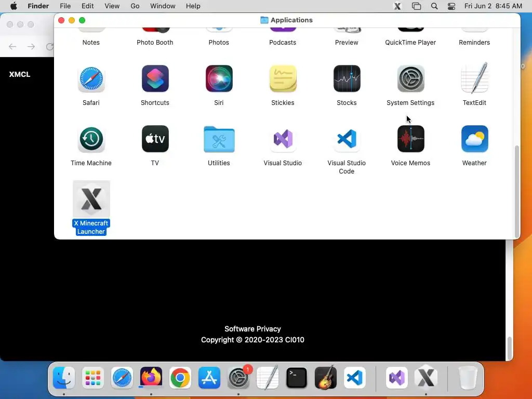Select Visual Studio Code in Applications folder

coord(347,139)
